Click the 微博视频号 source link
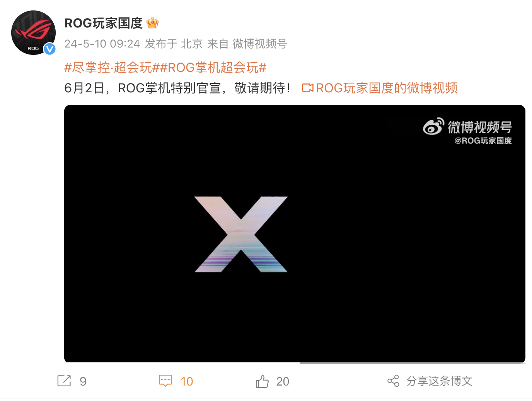The height and width of the screenshot is (401, 532). [x=259, y=44]
